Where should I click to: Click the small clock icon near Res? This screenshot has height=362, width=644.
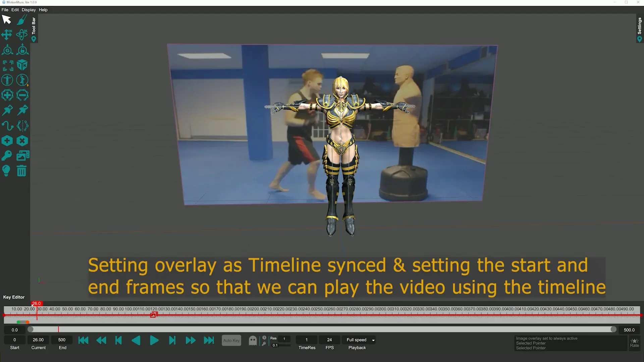264,338
